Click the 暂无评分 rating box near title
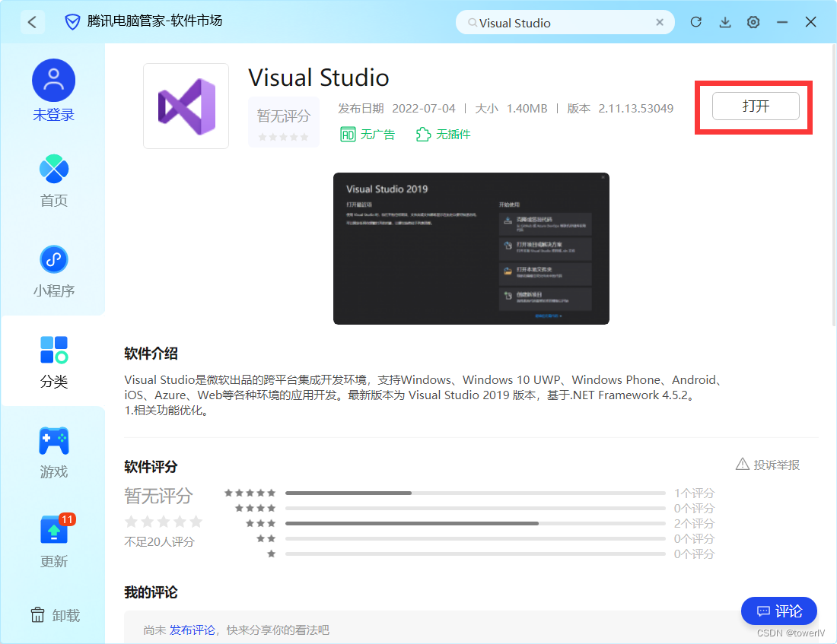This screenshot has width=837, height=644. pyautogui.click(x=284, y=122)
